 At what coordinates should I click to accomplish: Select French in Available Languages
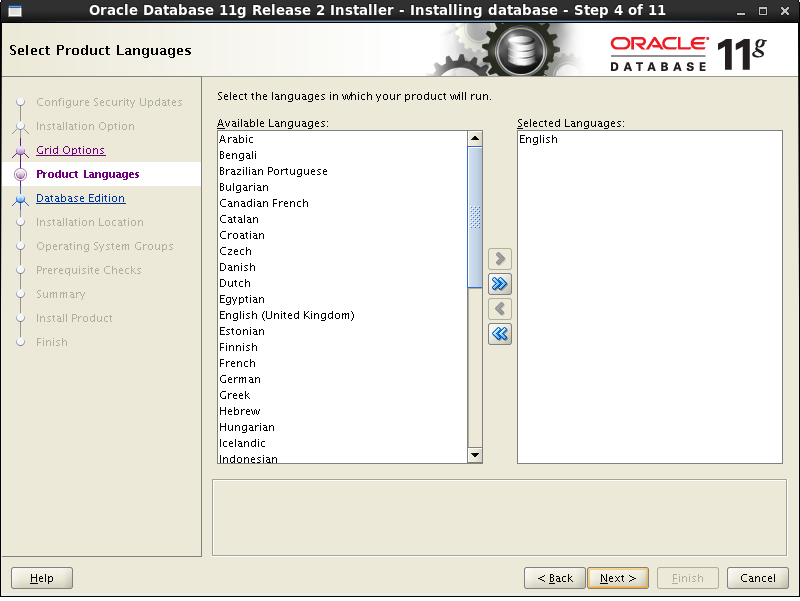tap(342, 363)
